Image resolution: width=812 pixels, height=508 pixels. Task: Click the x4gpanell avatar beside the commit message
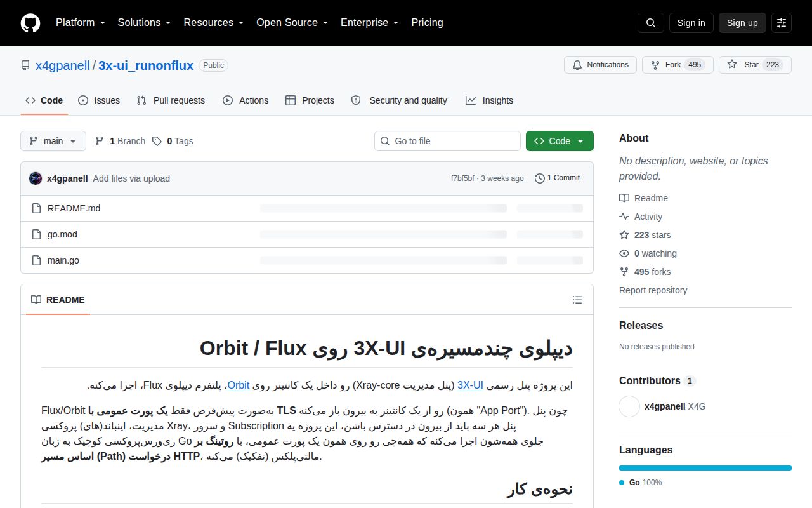[36, 178]
